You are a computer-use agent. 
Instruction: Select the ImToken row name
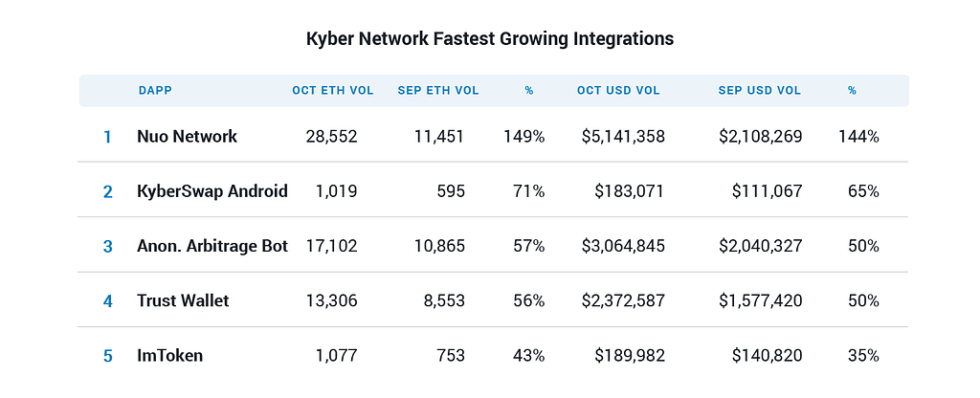(x=170, y=356)
